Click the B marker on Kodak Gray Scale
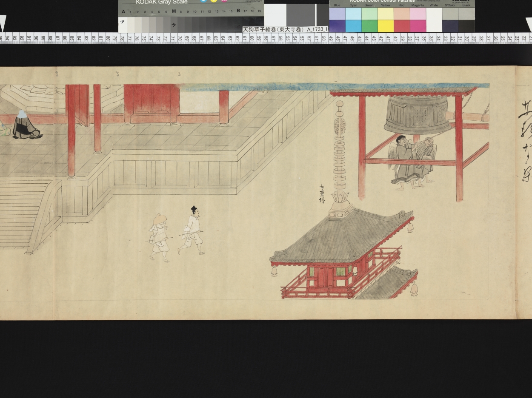532x398 pixels. pyautogui.click(x=238, y=11)
